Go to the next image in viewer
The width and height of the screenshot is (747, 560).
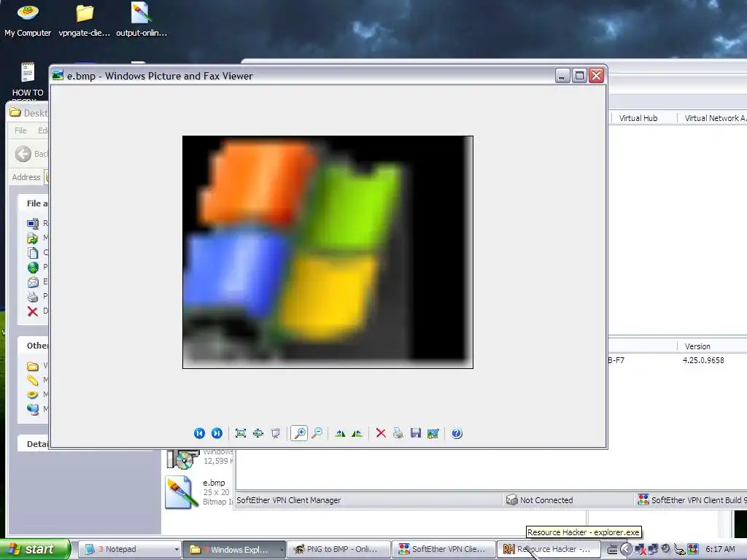217,433
